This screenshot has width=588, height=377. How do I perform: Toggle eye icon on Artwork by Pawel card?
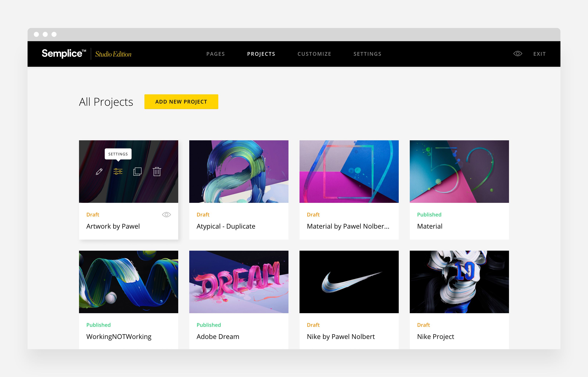[x=166, y=215]
